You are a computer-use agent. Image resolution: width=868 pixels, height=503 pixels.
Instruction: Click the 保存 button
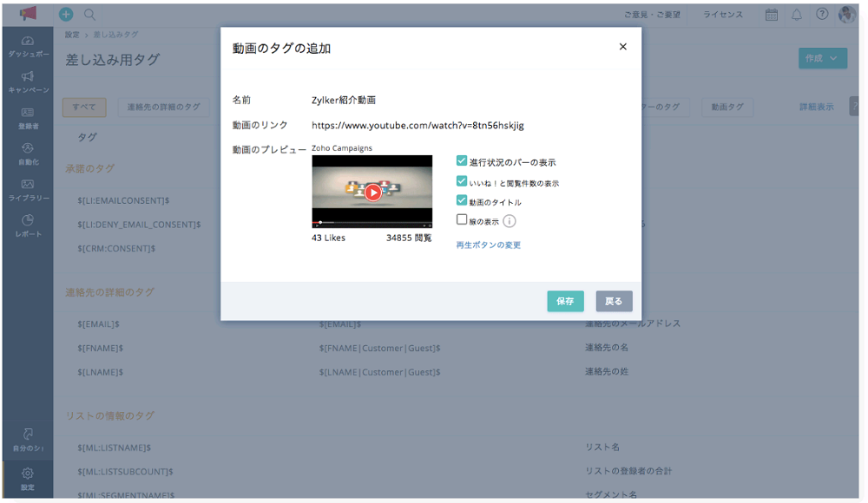point(565,301)
